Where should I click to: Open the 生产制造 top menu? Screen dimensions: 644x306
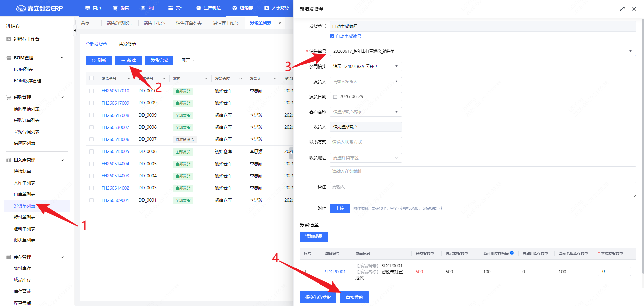coord(208,8)
